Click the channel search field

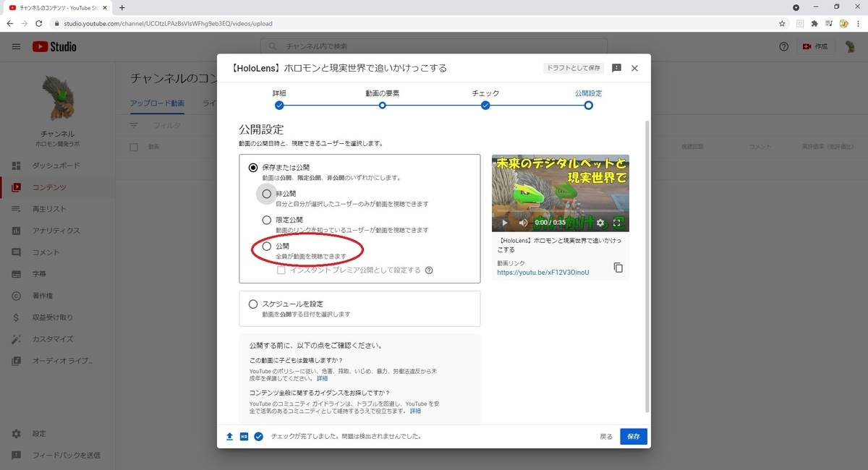point(434,46)
